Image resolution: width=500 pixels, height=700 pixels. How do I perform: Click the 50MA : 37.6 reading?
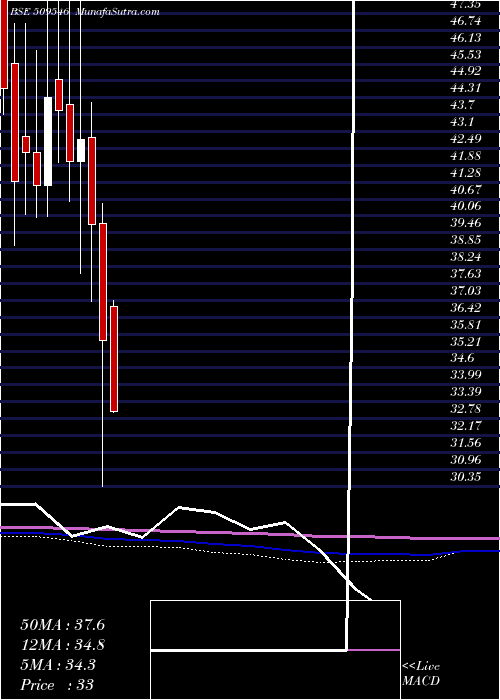click(x=62, y=625)
